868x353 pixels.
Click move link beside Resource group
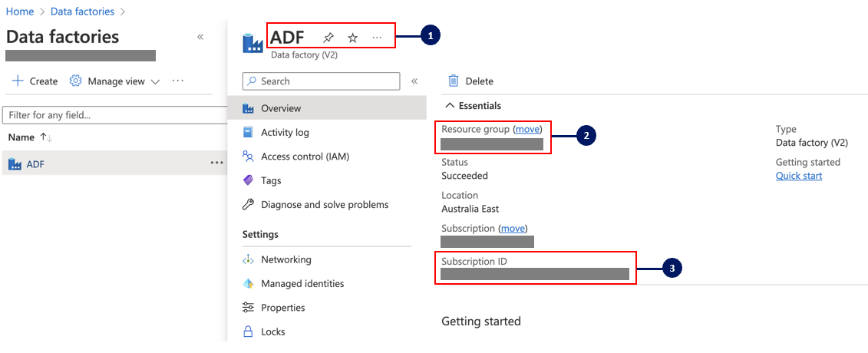[527, 129]
